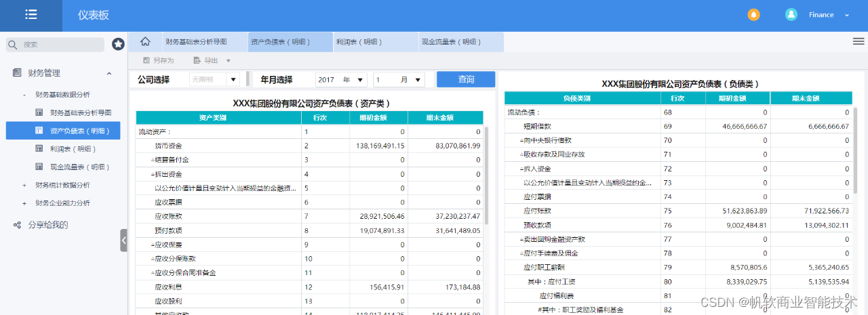This screenshot has width=868, height=315.
Task: Open the notification bell
Action: click(x=753, y=14)
